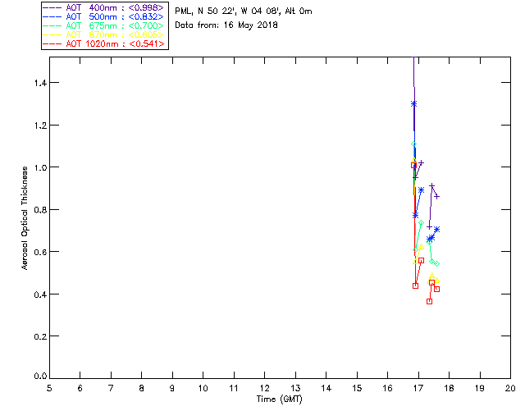Click the AOT 675nm legend entry
The height and width of the screenshot is (420, 525).
[103, 25]
